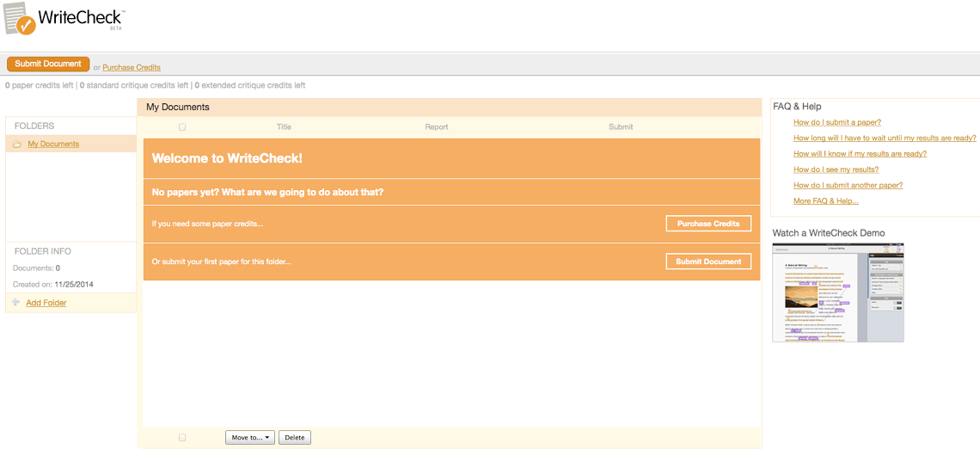
Task: Tick the select-all checkbox in table header
Action: click(x=182, y=127)
